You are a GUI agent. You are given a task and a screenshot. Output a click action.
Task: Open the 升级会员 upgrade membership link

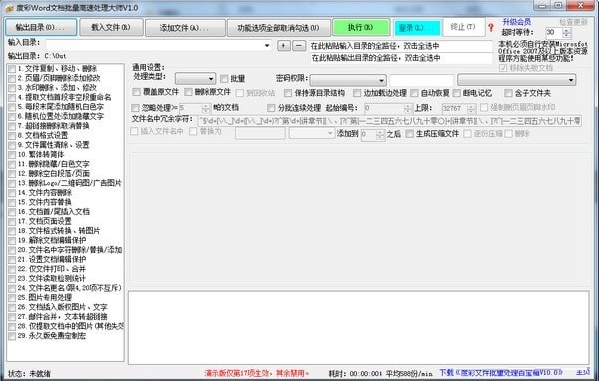point(516,22)
